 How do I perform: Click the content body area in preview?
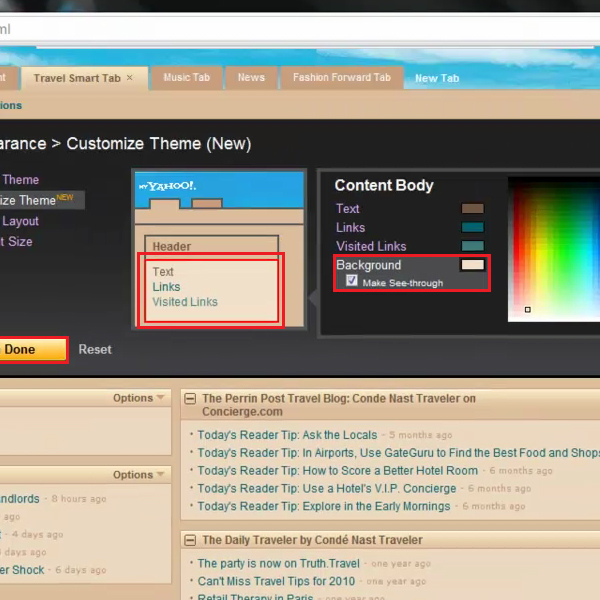tap(211, 290)
